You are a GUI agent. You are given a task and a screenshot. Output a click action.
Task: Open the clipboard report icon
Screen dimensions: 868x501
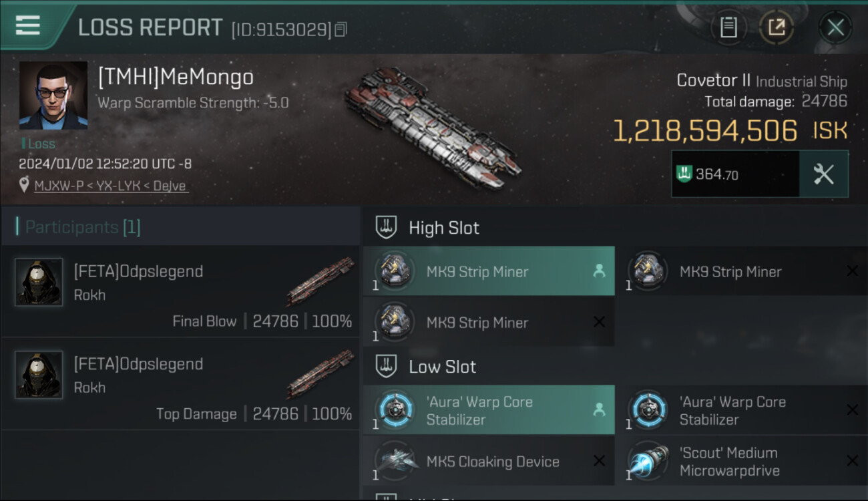(728, 27)
